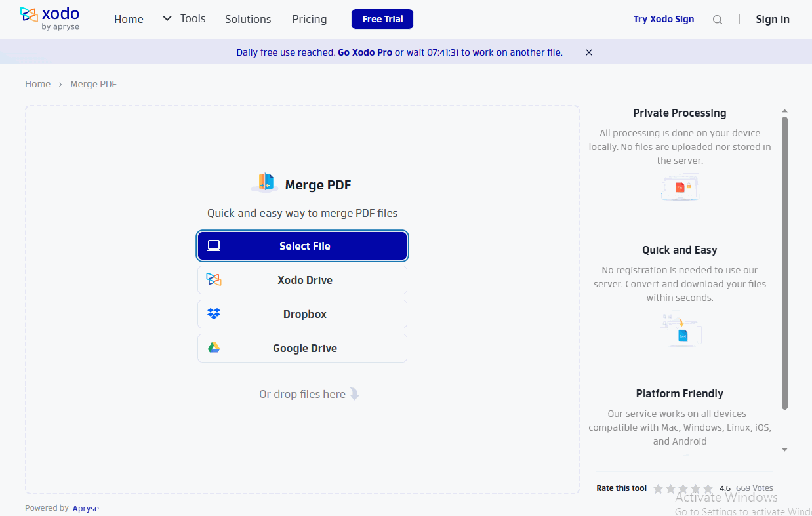Viewport: 812px width, 516px height.
Task: Dismiss the daily free use banner
Action: (x=588, y=52)
